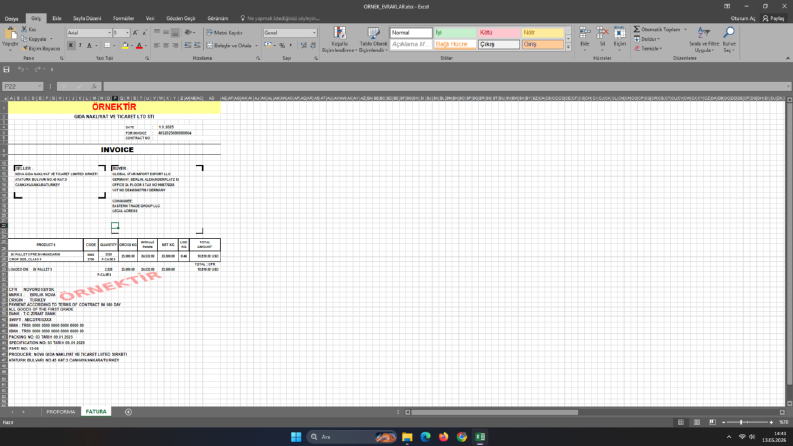Screen dimensions: 793x446
Task: Switch to the PROFORMA sheet tab
Action: tap(61, 412)
